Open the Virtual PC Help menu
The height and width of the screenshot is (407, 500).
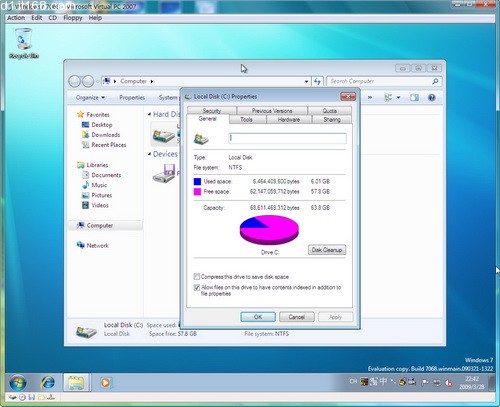(95, 18)
